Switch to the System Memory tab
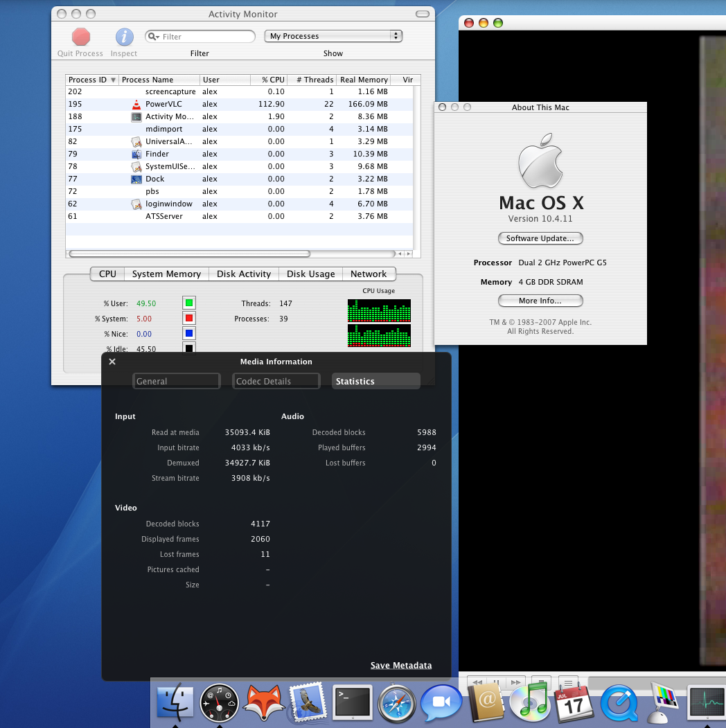 click(x=166, y=274)
